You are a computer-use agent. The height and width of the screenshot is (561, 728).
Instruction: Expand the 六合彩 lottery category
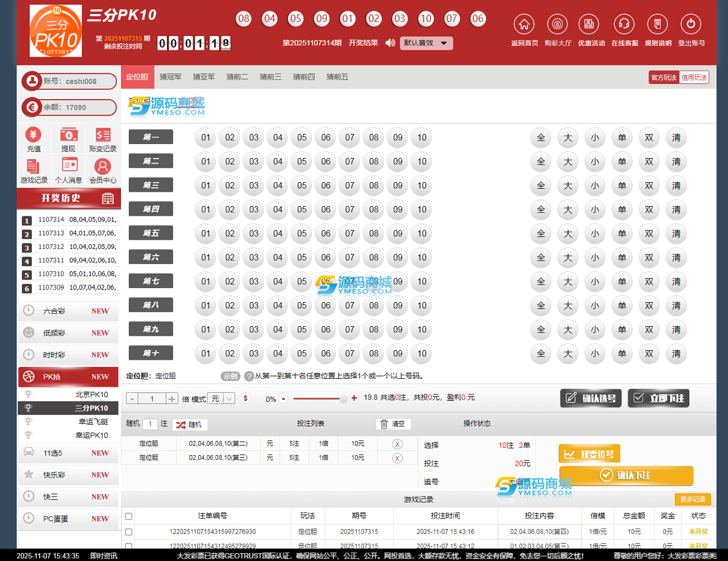tap(68, 311)
